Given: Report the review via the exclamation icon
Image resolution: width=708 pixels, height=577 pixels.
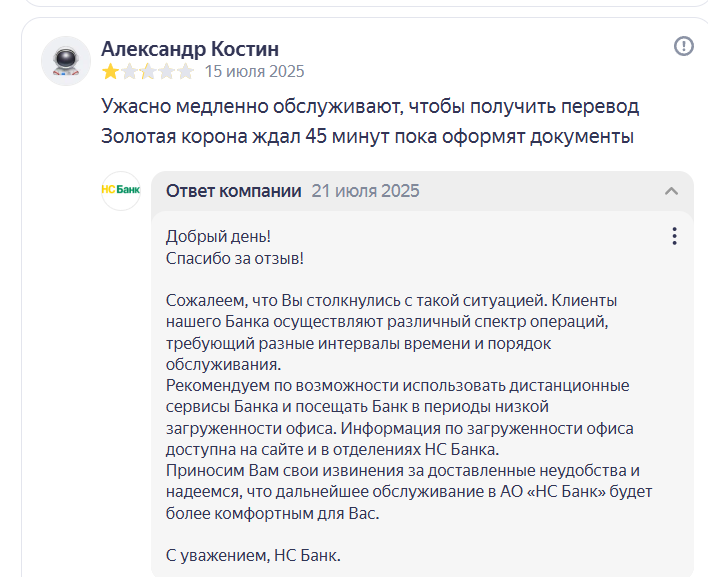Looking at the screenshot, I should pos(684,46).
